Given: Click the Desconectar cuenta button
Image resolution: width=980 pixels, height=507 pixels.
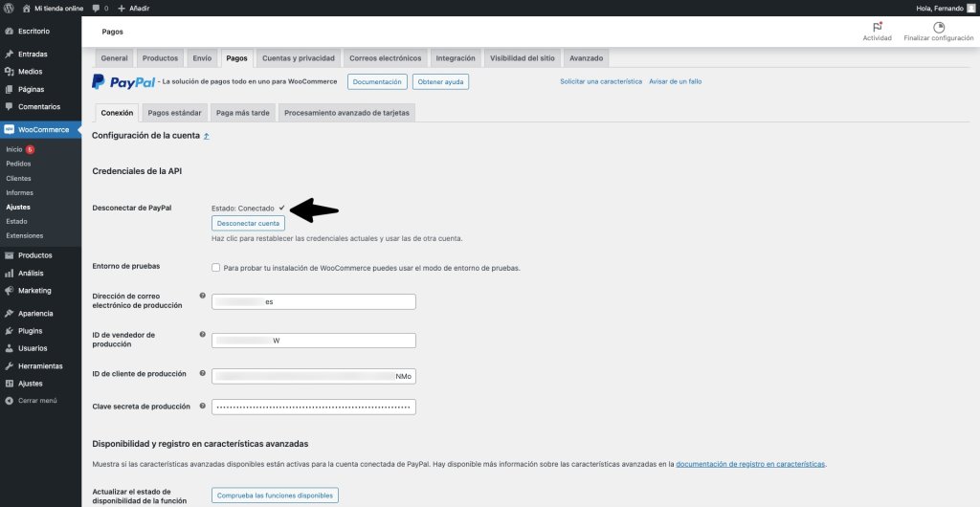Looking at the screenshot, I should pyautogui.click(x=248, y=223).
